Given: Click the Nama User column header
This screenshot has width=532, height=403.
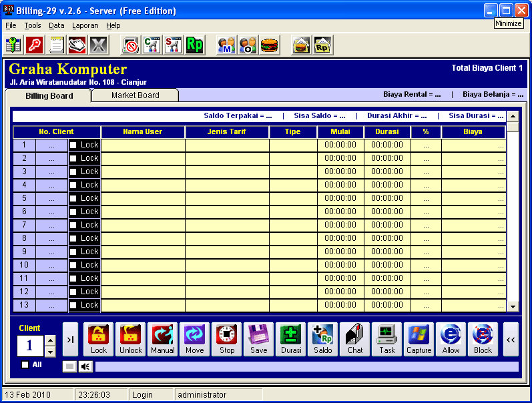Looking at the screenshot, I should click(x=142, y=131).
